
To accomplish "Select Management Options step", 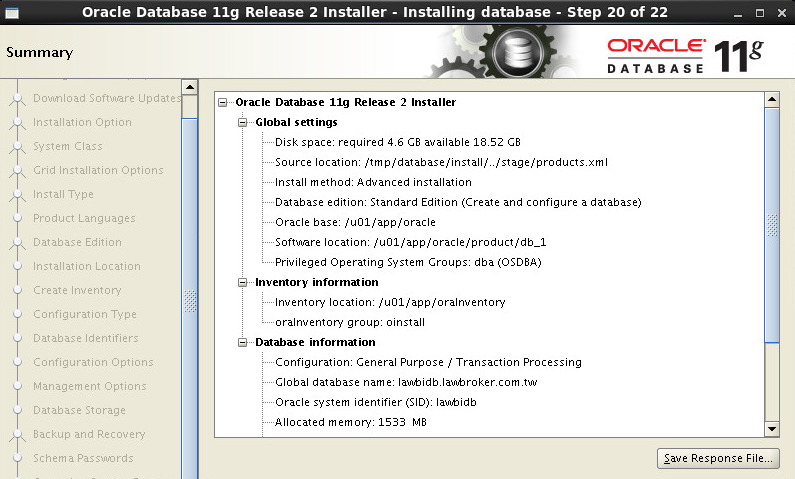I will 89,386.
